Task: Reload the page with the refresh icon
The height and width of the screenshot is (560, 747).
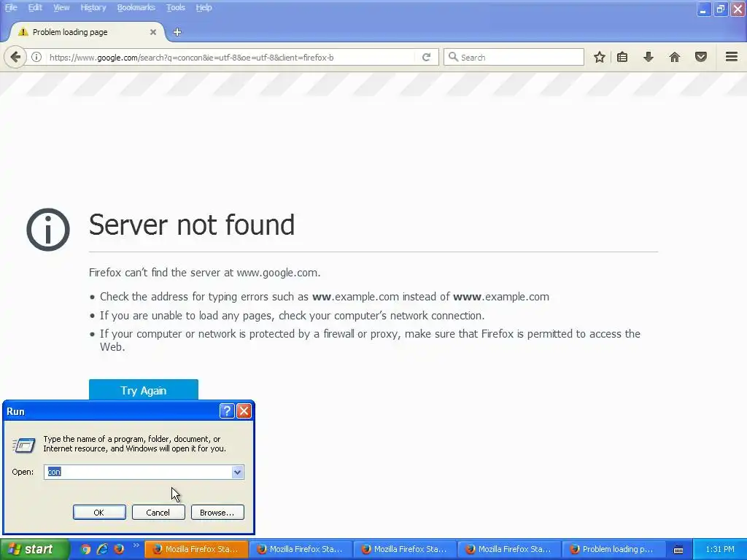Action: pyautogui.click(x=426, y=57)
